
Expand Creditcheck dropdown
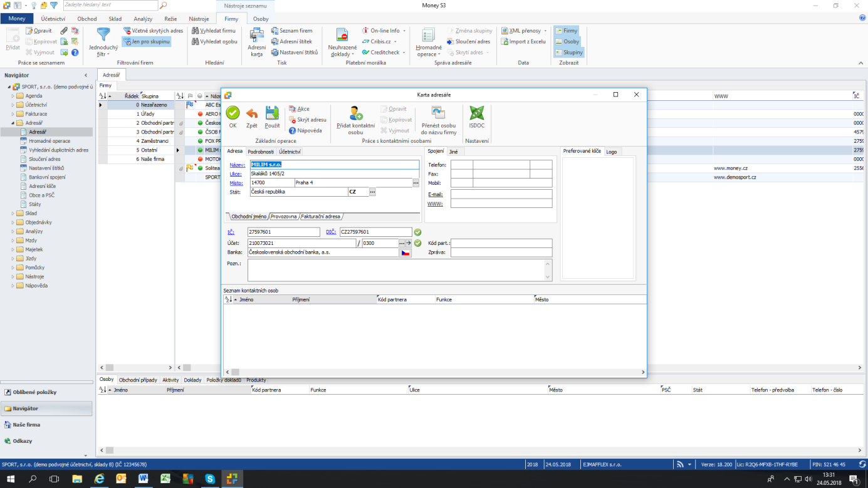click(x=384, y=53)
